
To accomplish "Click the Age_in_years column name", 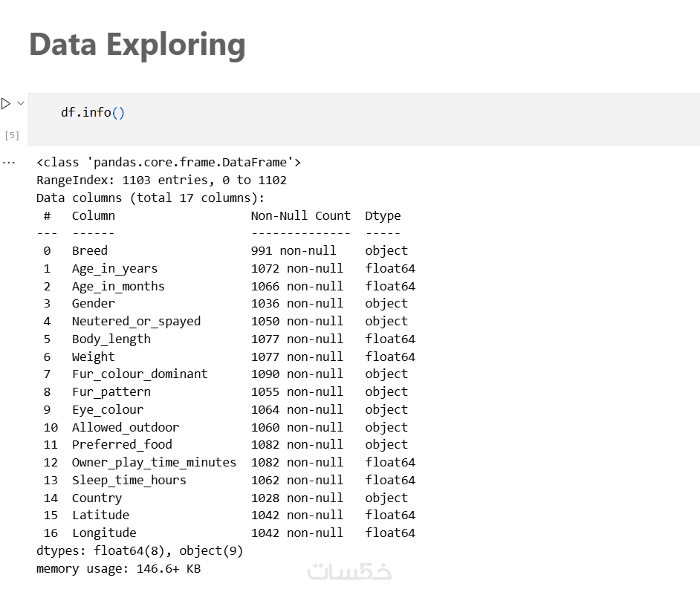I will (114, 268).
